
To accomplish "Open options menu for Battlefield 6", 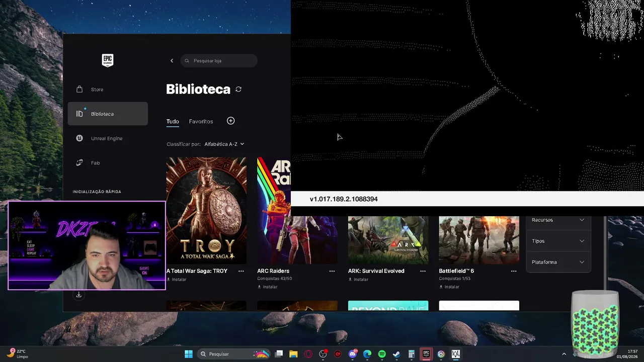I will pos(514,271).
